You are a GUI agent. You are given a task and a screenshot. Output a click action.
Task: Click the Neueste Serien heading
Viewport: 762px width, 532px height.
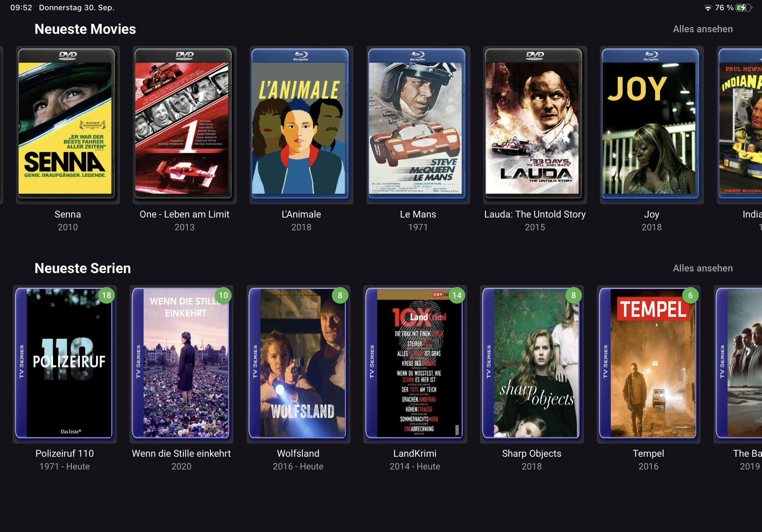[83, 268]
